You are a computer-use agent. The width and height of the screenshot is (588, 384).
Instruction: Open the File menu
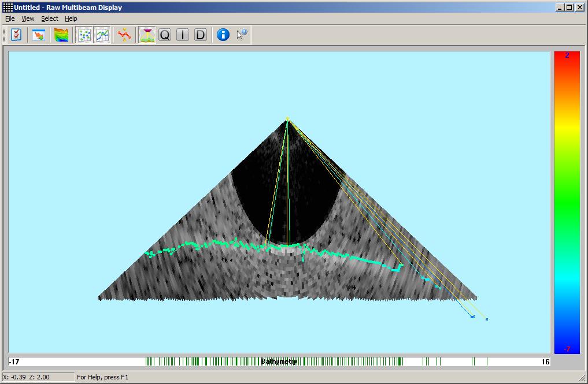pos(10,18)
